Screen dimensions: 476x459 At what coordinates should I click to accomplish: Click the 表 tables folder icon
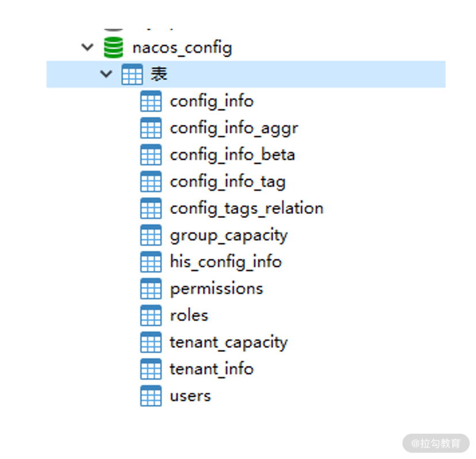tap(132, 74)
